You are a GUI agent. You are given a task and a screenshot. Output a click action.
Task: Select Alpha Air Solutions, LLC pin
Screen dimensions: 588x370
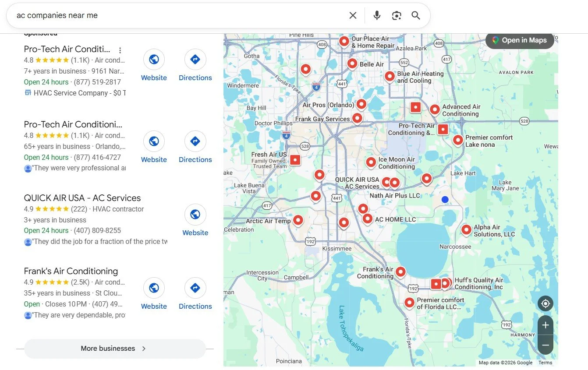(x=466, y=230)
